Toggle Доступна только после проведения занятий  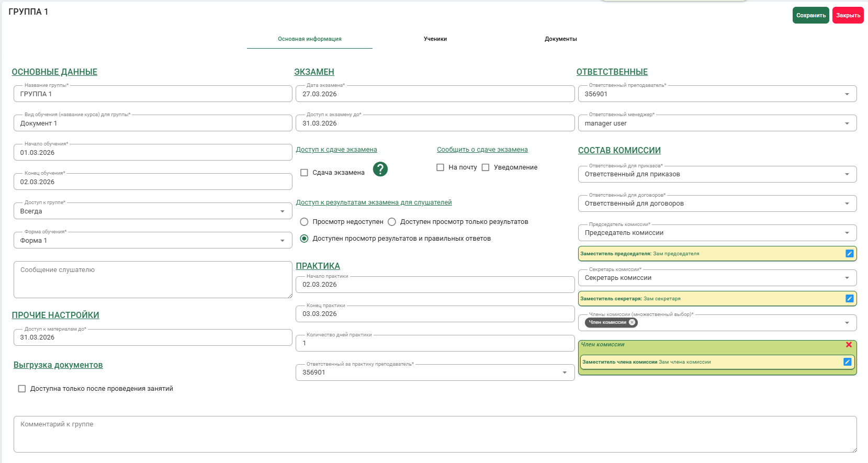pyautogui.click(x=22, y=389)
